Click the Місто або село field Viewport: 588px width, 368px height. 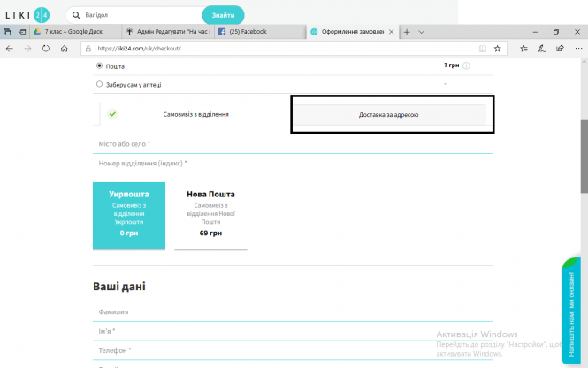[292, 143]
